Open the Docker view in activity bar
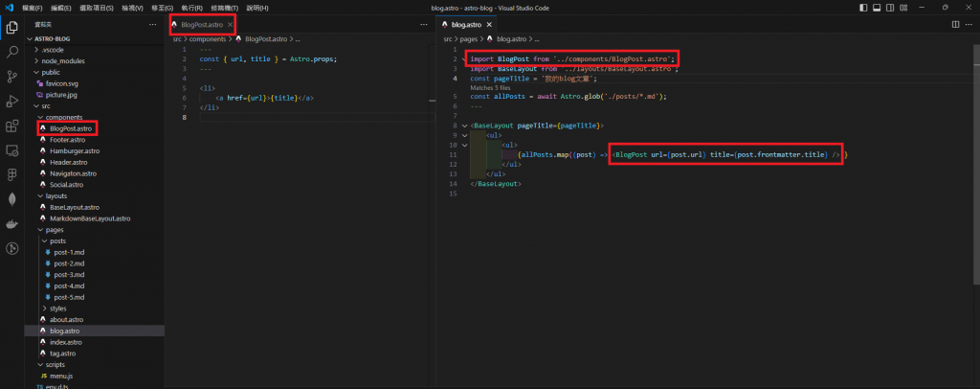Image resolution: width=980 pixels, height=389 pixels. tap(11, 224)
